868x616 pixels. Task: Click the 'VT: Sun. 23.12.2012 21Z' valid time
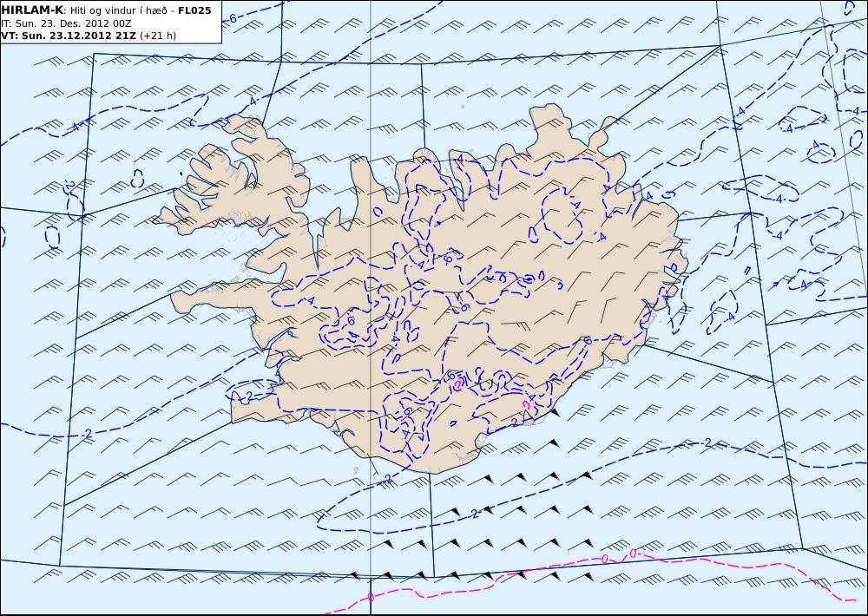pyautogui.click(x=69, y=36)
